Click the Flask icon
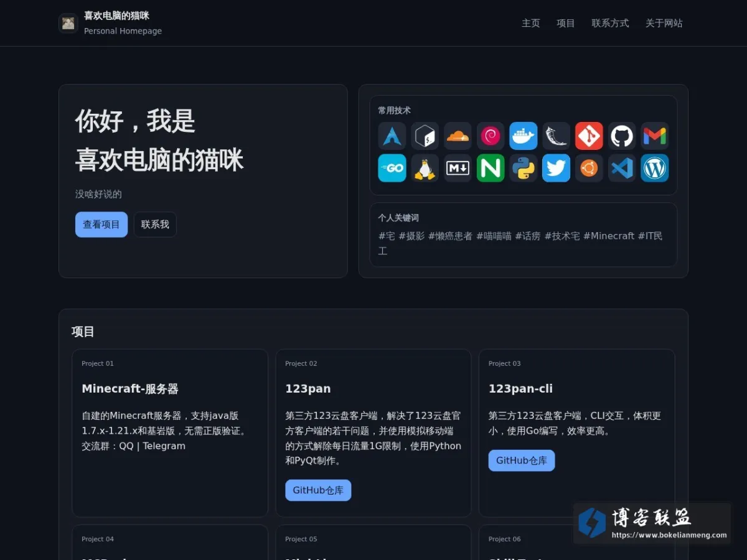Viewport: 747px width, 560px height. 557,136
